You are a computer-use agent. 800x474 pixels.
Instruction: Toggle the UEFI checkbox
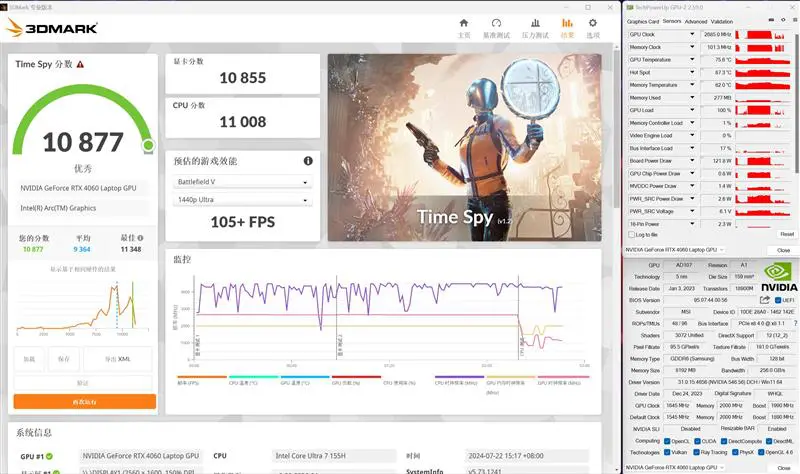click(x=778, y=300)
